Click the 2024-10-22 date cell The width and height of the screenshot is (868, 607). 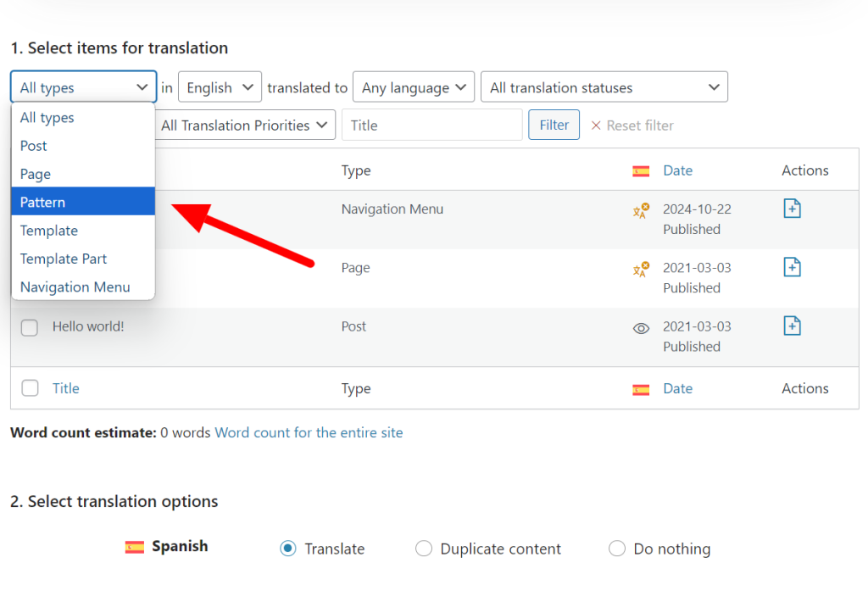click(697, 209)
